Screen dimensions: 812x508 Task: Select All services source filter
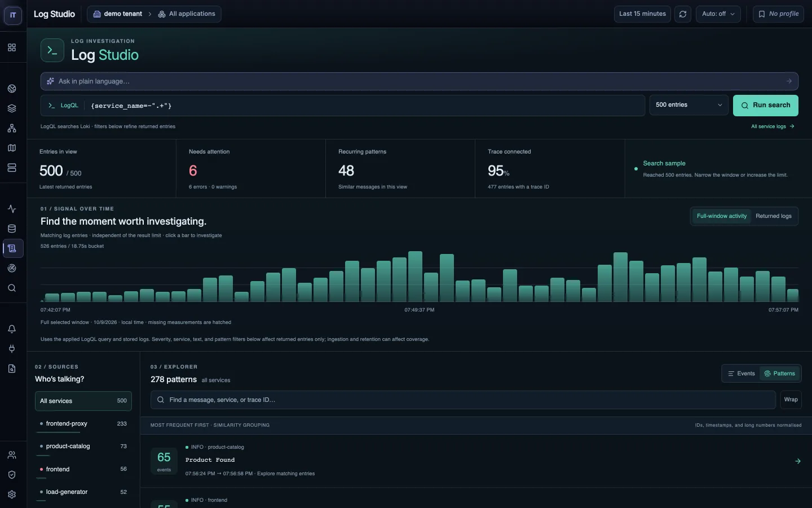83,401
